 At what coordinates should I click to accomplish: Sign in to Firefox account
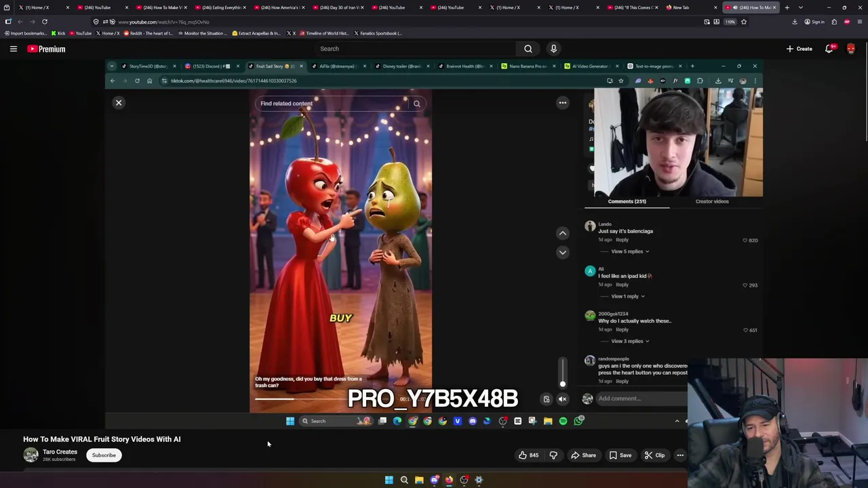pyautogui.click(x=814, y=22)
